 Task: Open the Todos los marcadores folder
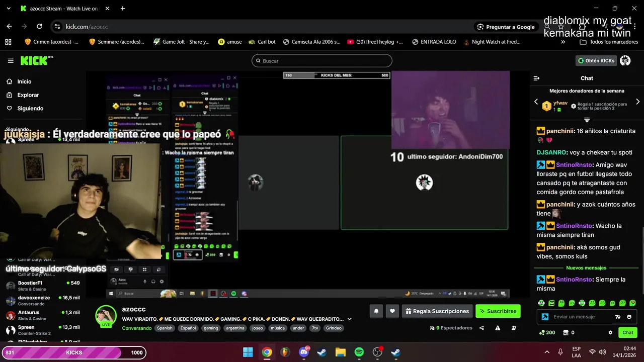pos(609,42)
